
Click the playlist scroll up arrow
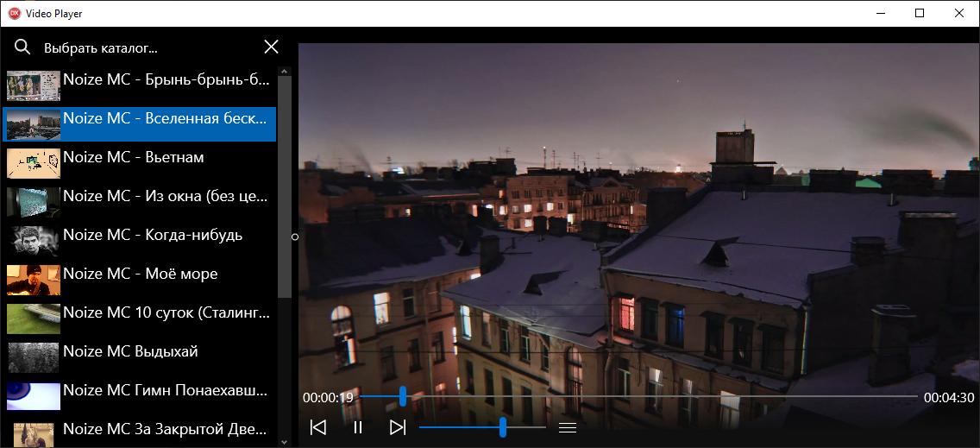pos(285,72)
